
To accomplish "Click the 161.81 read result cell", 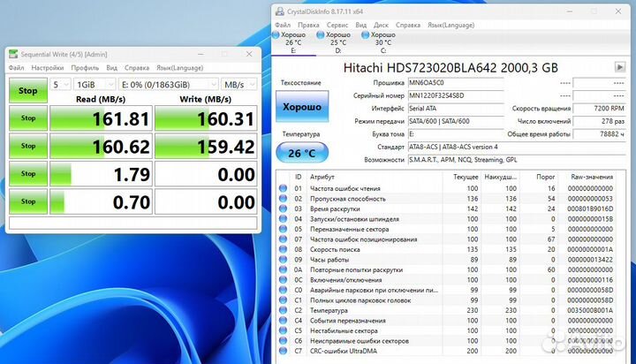I will click(101, 118).
